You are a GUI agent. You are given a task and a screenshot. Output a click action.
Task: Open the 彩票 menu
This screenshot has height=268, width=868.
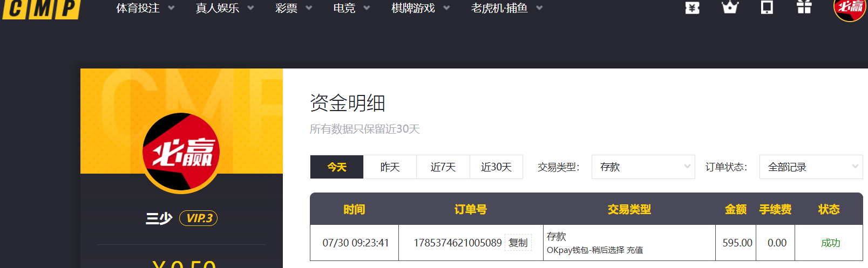coord(286,8)
